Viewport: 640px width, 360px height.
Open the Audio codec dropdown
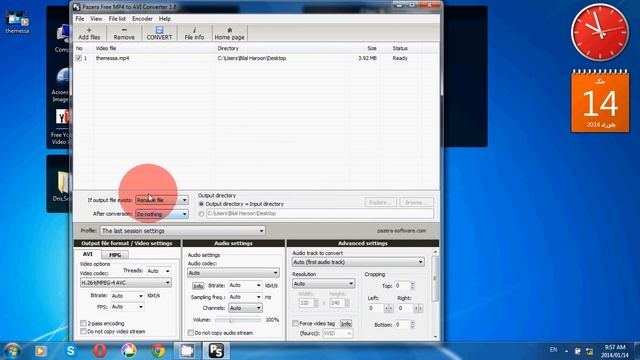click(x=233, y=273)
